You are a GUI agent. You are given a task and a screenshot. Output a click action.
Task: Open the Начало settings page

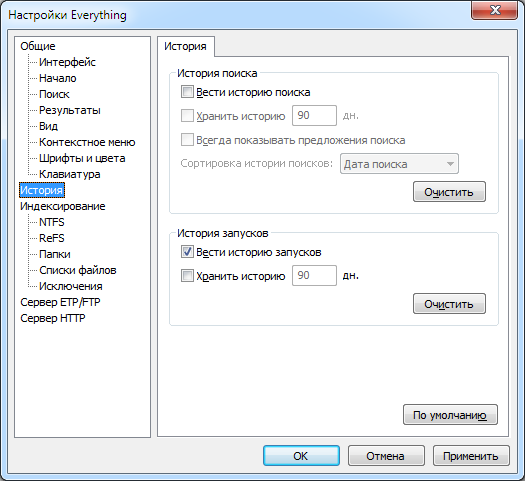click(x=58, y=78)
